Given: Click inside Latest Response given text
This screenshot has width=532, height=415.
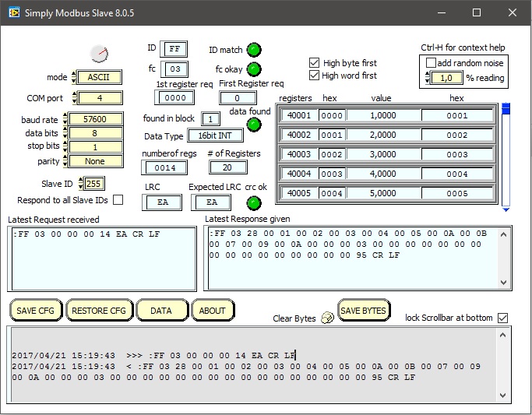Looking at the screenshot, I should click(x=353, y=258).
